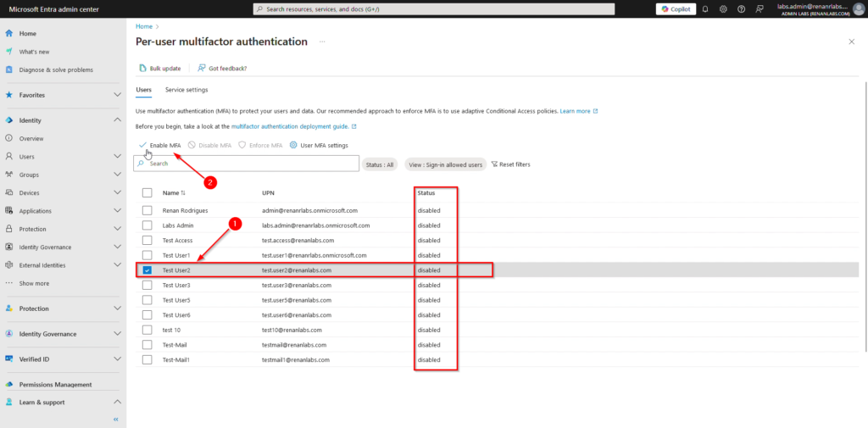Screen dimensions: 868x428
Task: Open the Copilot button
Action: tap(676, 8)
